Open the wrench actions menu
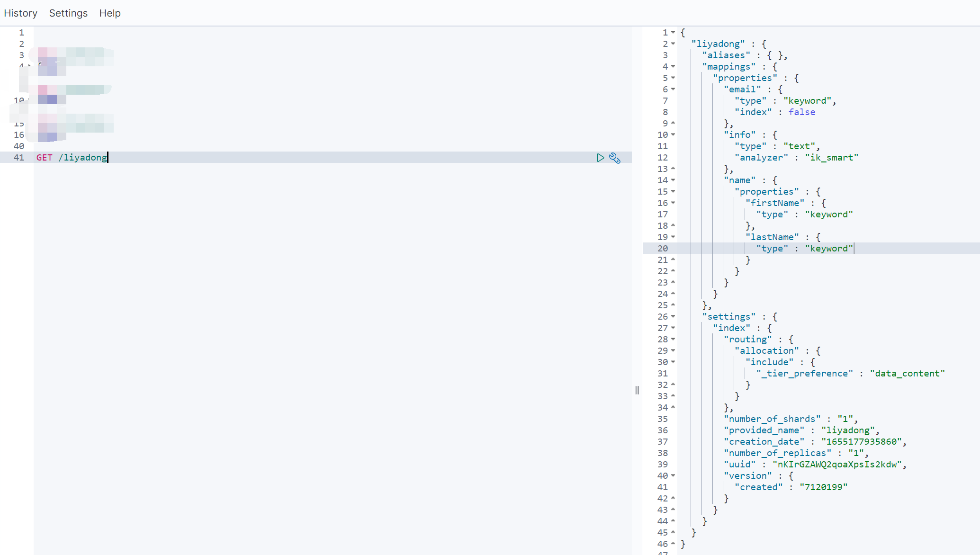Screen dimensions: 980x555 coord(615,158)
